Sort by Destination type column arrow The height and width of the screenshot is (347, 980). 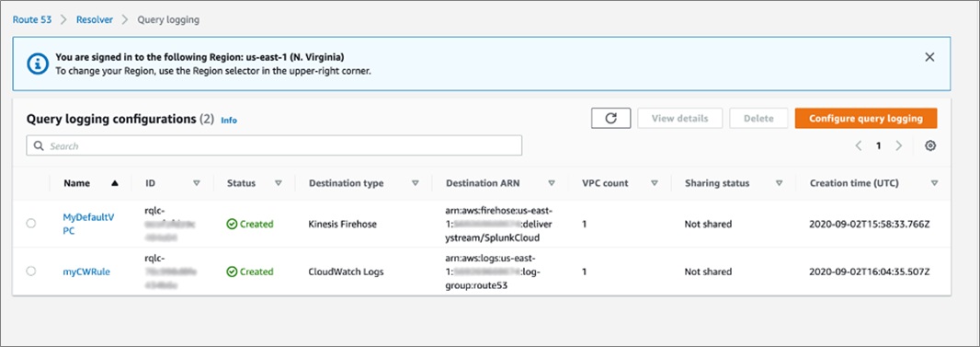click(415, 183)
